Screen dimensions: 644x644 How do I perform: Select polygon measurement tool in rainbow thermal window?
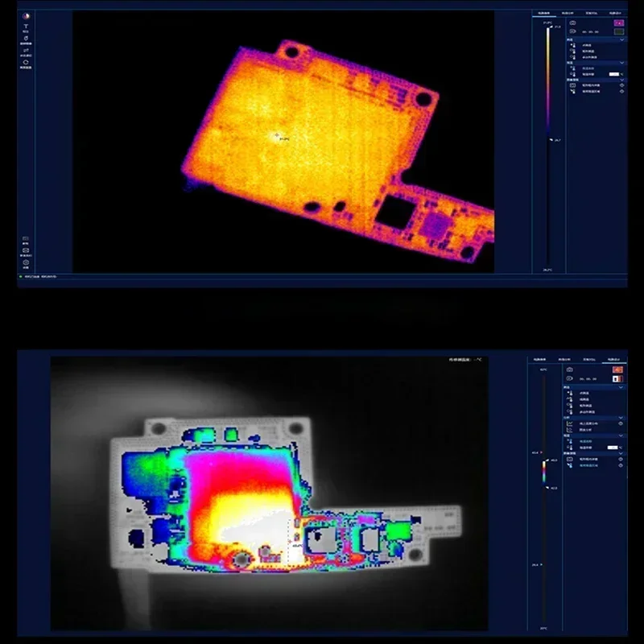point(570,412)
